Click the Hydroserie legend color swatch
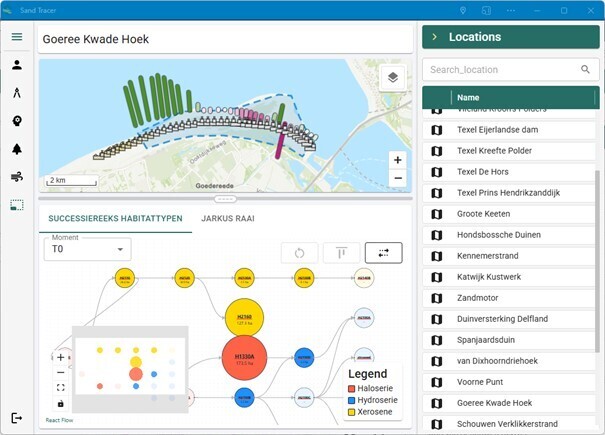Screen dimensions: 605x435 point(351,400)
